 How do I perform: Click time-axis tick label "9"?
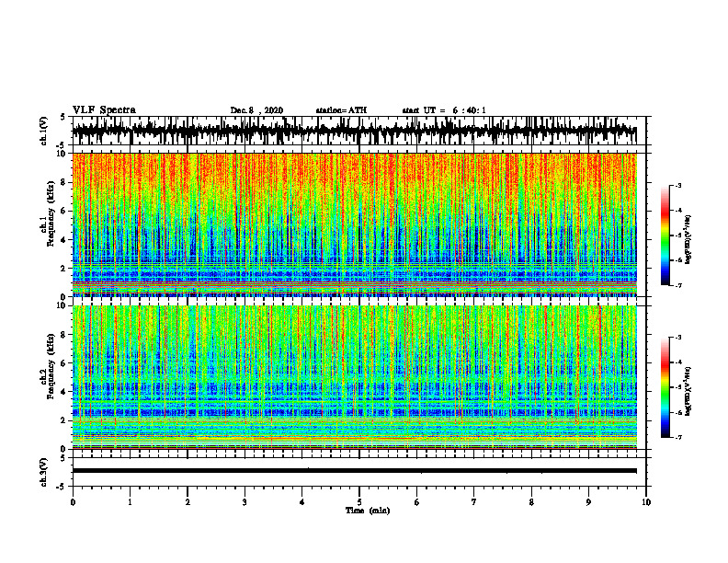[x=588, y=502]
